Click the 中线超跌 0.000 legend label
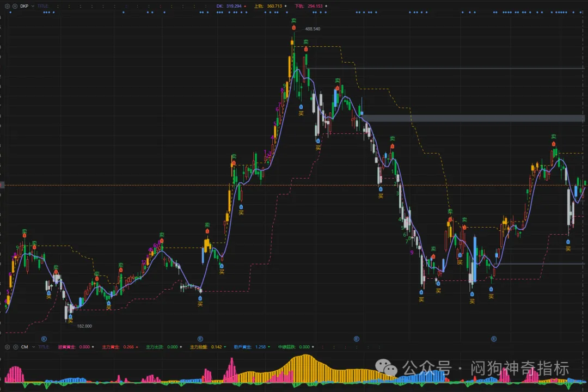The height and width of the screenshot is (392, 588). tap(293, 346)
